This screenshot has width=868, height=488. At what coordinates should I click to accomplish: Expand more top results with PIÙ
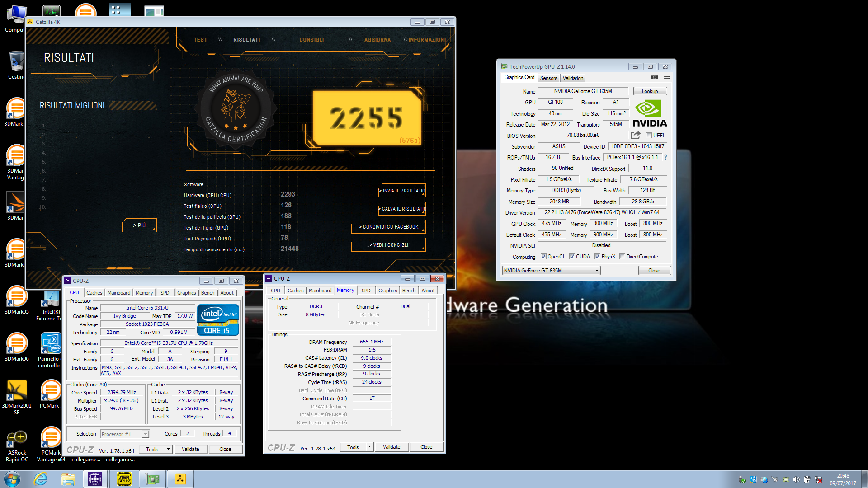click(139, 225)
